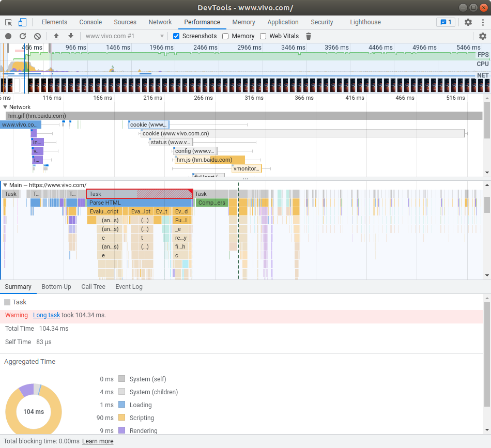Click the Clear recording icon

37,36
